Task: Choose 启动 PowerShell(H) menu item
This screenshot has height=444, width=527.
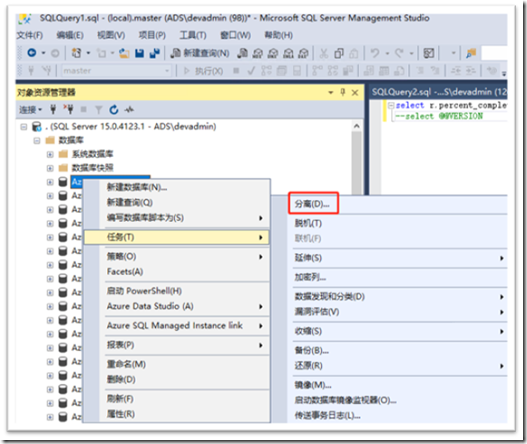Action: point(176,291)
